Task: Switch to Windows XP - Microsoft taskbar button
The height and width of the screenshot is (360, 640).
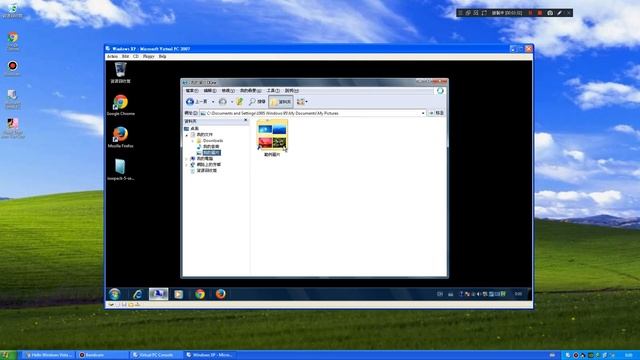Action: (210, 355)
